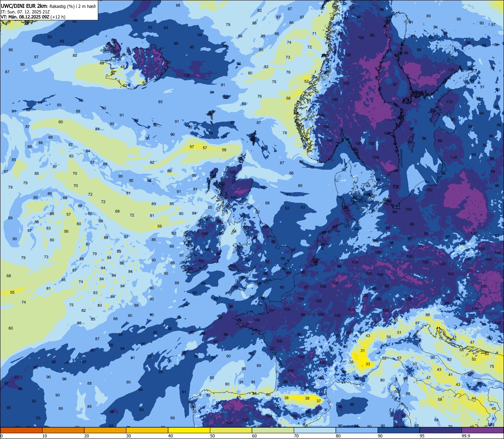Click the 'VT: Mán. 08.12.2025 09Z' valid time
Image resolution: width=504 pixels, height=439 pixels.
24,17
